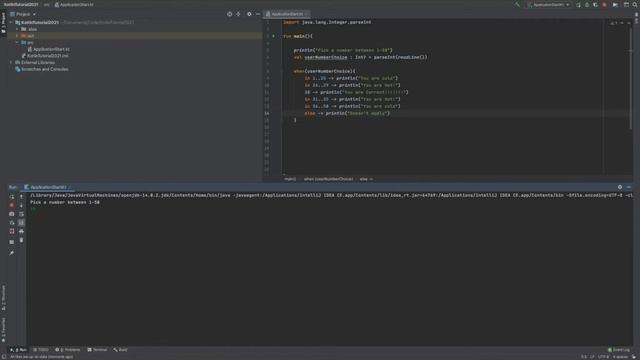Open the ApplicationStartKt run configuration dropdown
The image size is (640, 360).
[548, 5]
